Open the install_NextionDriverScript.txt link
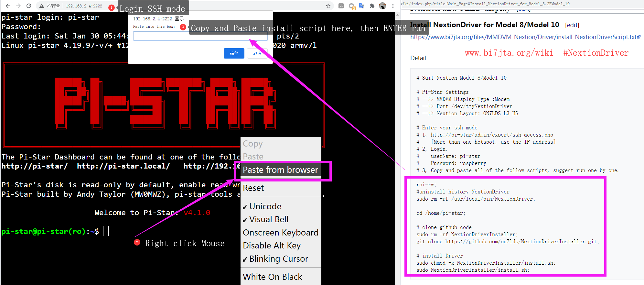Screen dimensions: 644x285 [x=523, y=37]
